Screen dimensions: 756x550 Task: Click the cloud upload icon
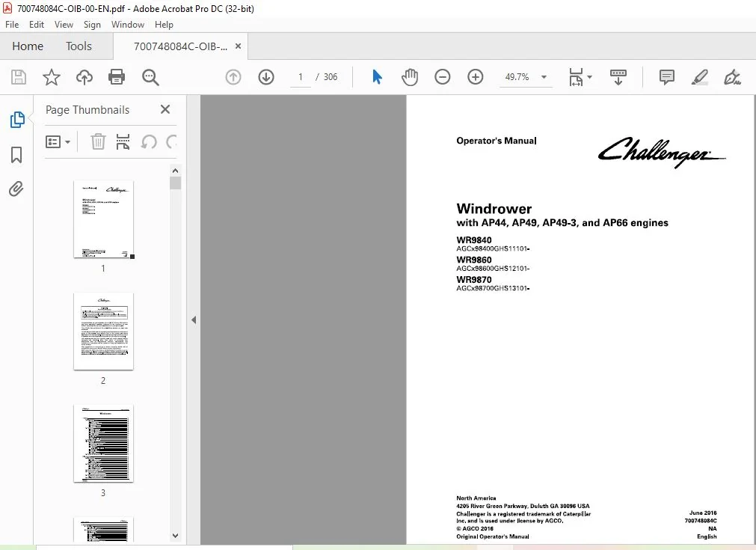click(84, 77)
